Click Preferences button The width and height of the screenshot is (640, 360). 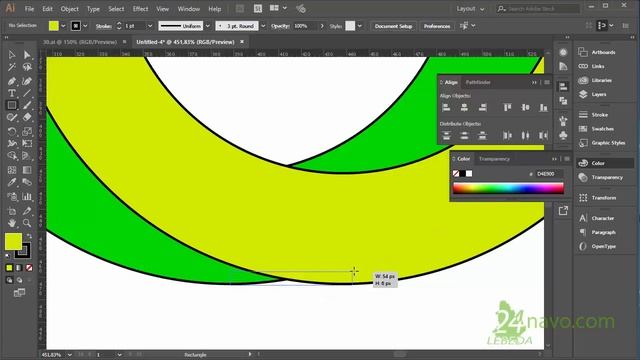[437, 26]
